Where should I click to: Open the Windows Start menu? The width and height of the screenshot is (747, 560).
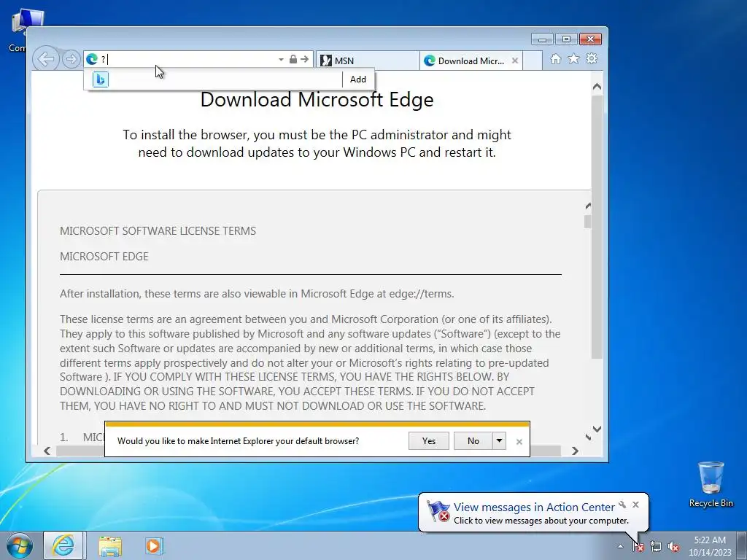click(x=20, y=545)
